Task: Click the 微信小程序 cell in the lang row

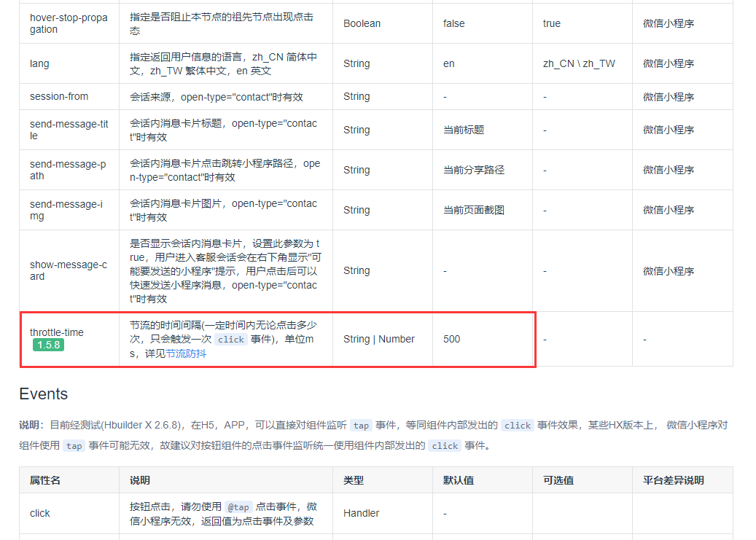Action: [666, 63]
